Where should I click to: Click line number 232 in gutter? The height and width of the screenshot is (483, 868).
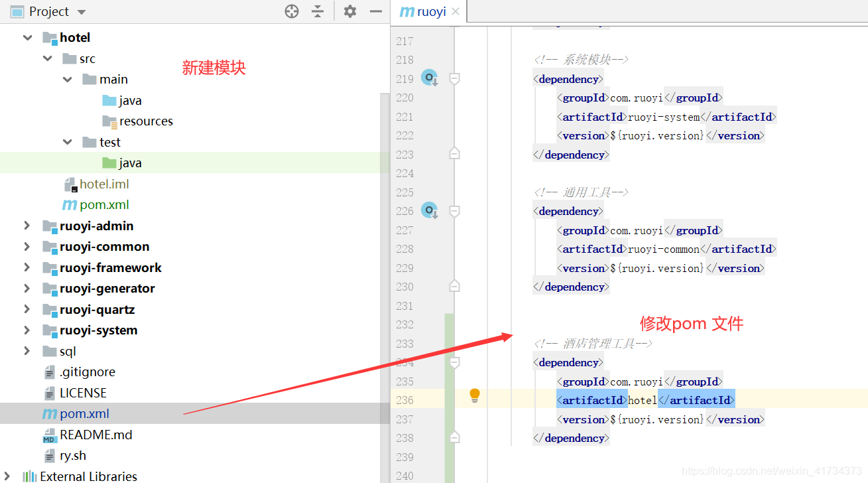point(404,324)
